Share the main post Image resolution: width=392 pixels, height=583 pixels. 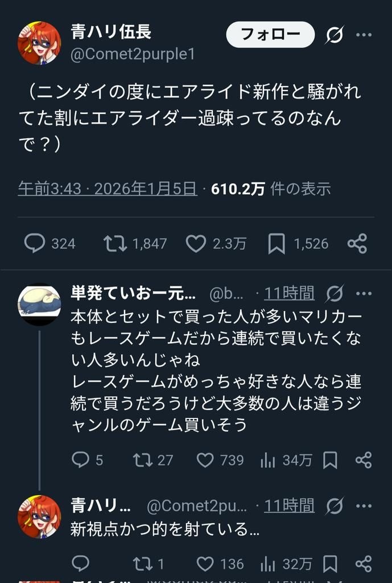[x=357, y=244]
